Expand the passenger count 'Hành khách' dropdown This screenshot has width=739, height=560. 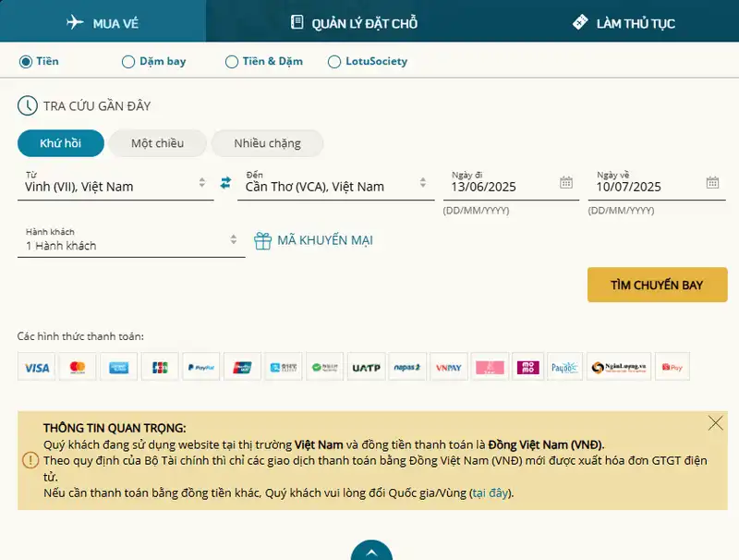pos(130,245)
